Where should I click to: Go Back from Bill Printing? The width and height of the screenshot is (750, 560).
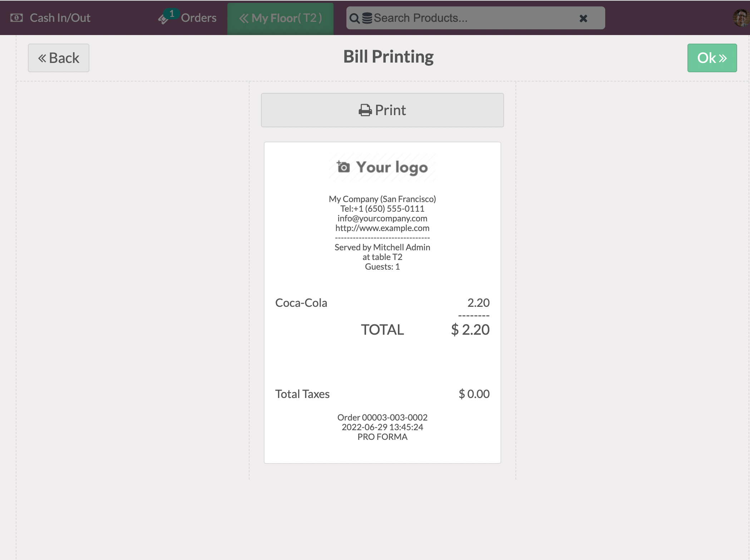pyautogui.click(x=59, y=58)
